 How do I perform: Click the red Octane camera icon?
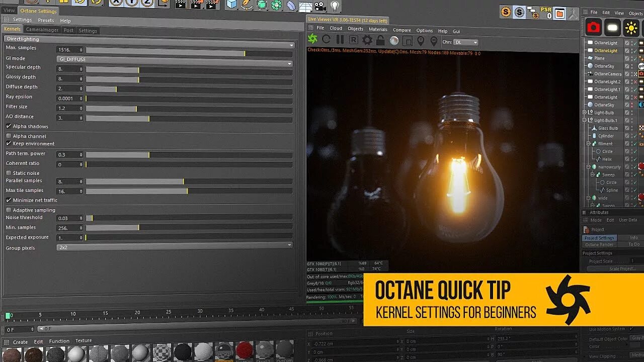coord(594,28)
